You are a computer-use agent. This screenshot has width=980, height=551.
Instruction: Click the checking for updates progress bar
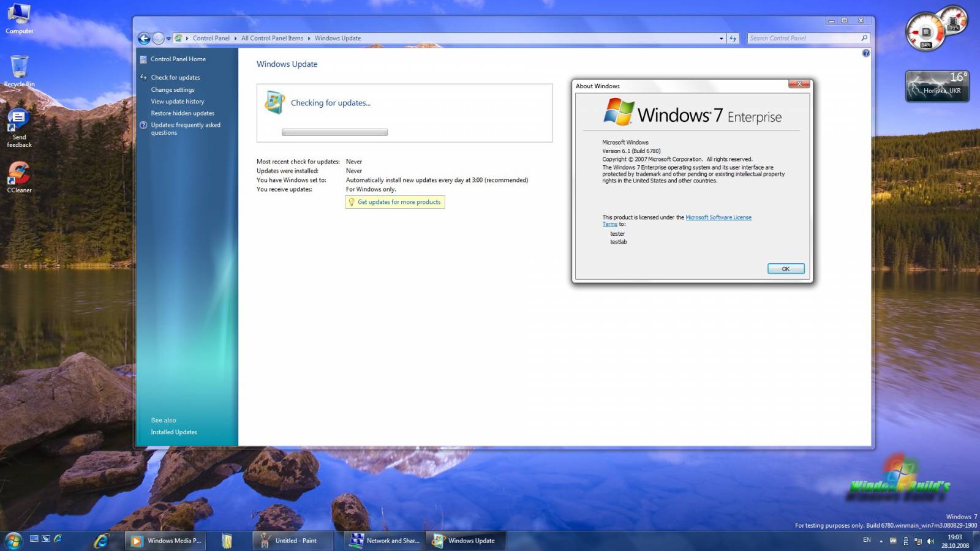(334, 132)
